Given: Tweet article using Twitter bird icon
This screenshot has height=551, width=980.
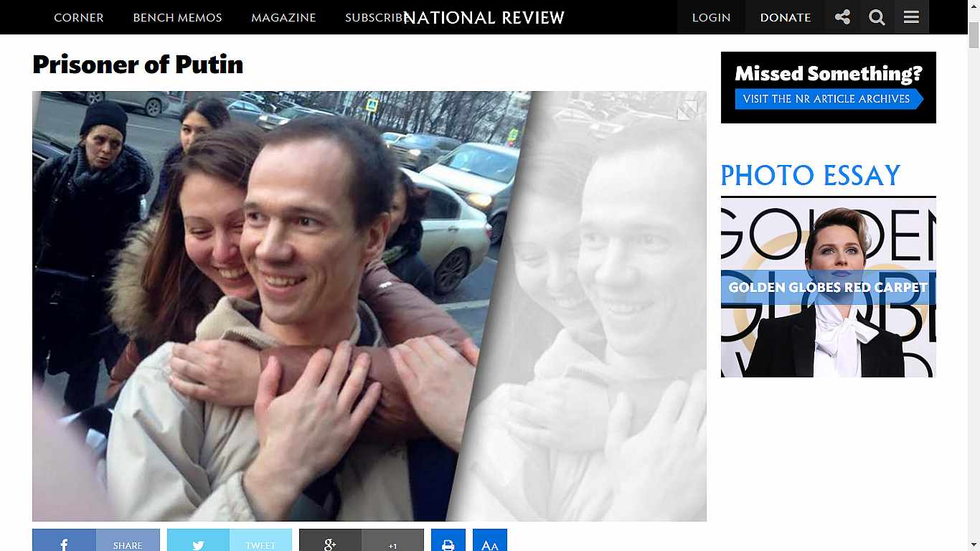Looking at the screenshot, I should point(198,545).
